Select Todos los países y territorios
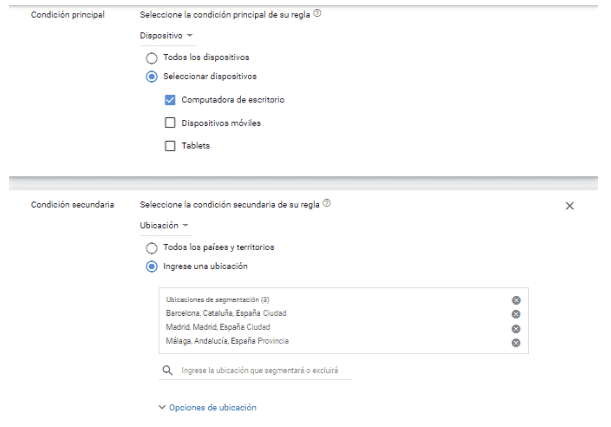611x427 pixels. pyautogui.click(x=152, y=247)
